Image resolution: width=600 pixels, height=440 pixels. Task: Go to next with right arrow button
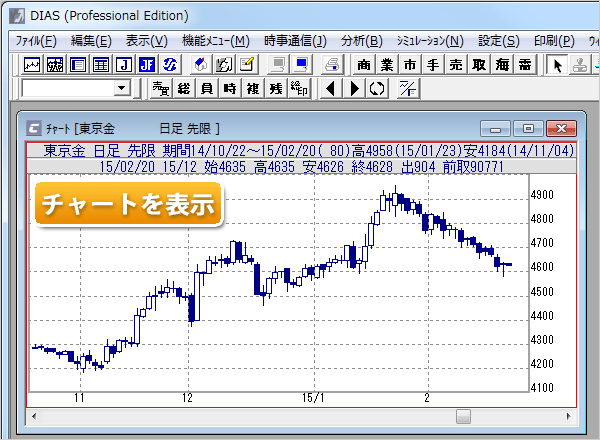(x=354, y=89)
